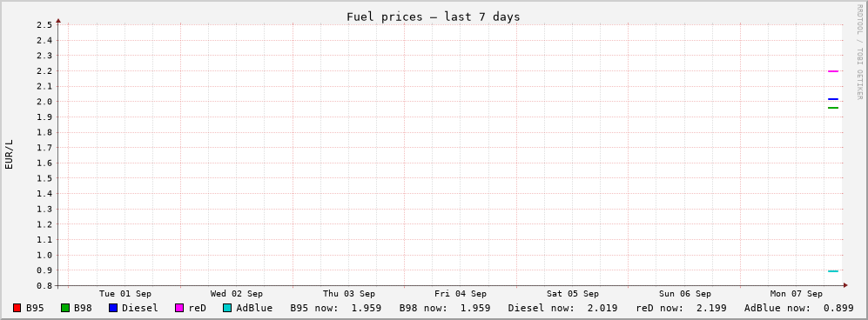Click the 1.0 y-axis tick label

click(44, 256)
